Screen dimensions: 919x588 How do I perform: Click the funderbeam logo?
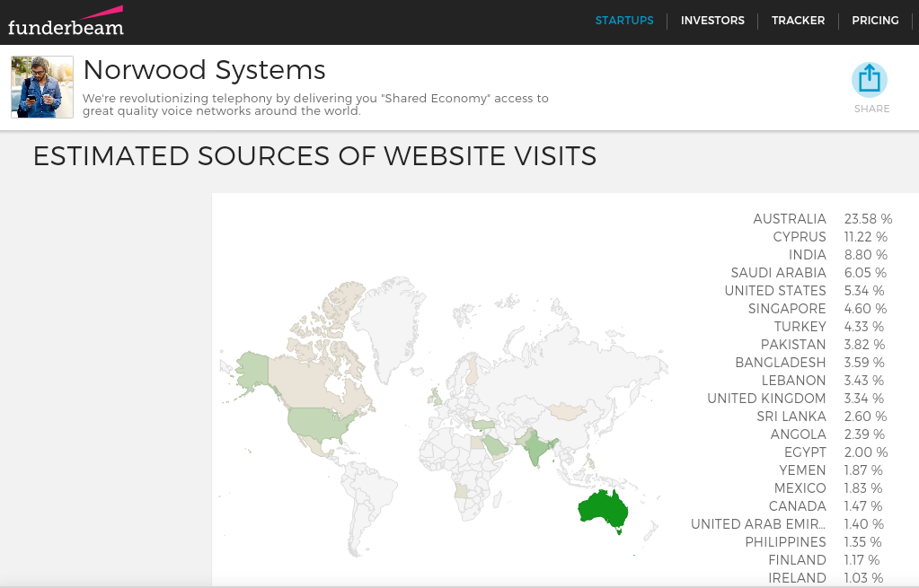click(66, 22)
